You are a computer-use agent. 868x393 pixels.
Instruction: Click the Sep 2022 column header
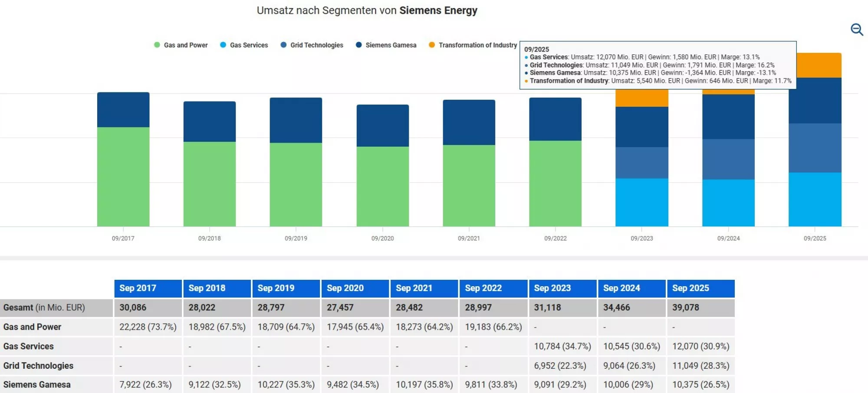(493, 288)
